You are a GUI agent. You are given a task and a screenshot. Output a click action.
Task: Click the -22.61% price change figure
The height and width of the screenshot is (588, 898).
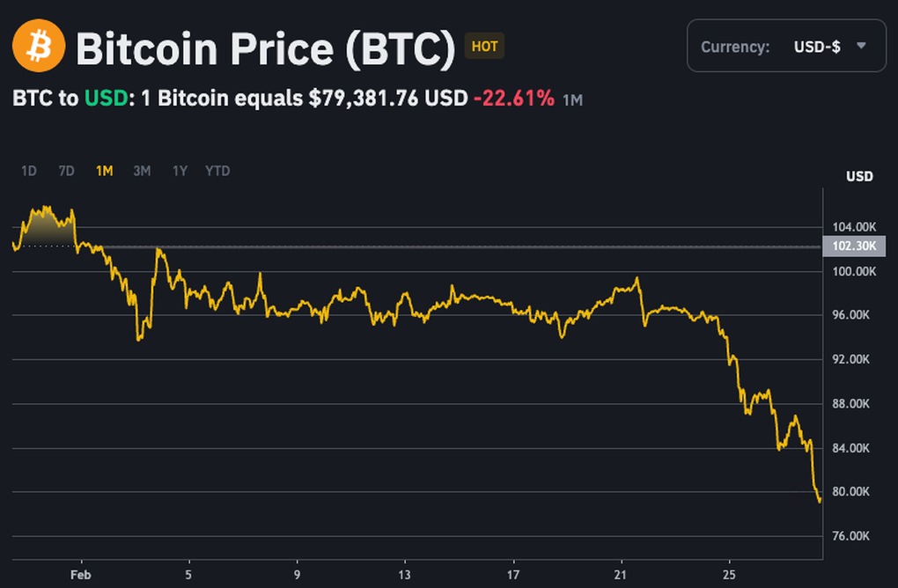[x=514, y=98]
